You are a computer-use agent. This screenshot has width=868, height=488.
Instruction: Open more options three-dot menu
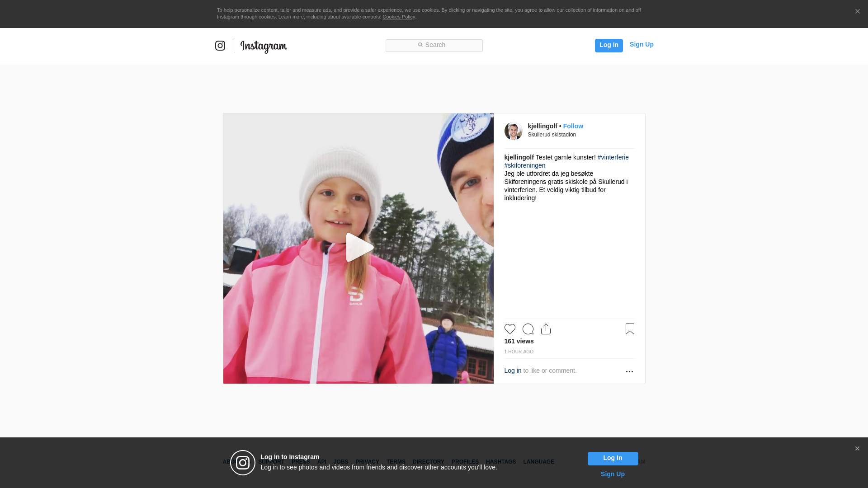pyautogui.click(x=629, y=371)
